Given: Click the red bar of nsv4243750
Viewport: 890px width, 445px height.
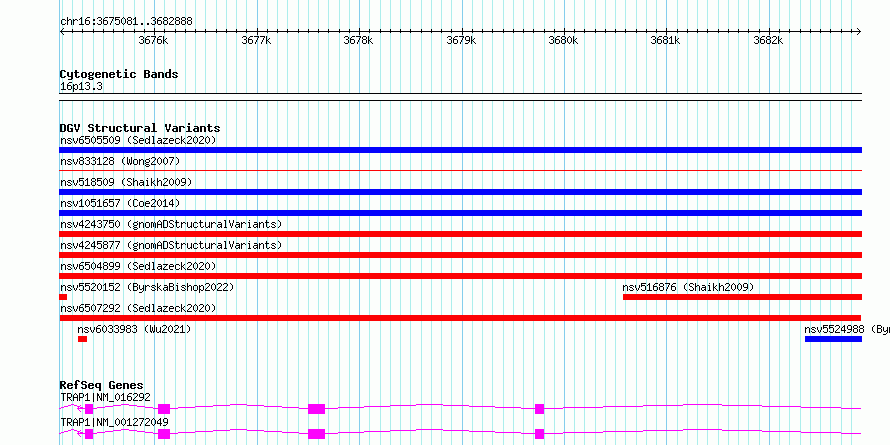Looking at the screenshot, I should coord(460,234).
